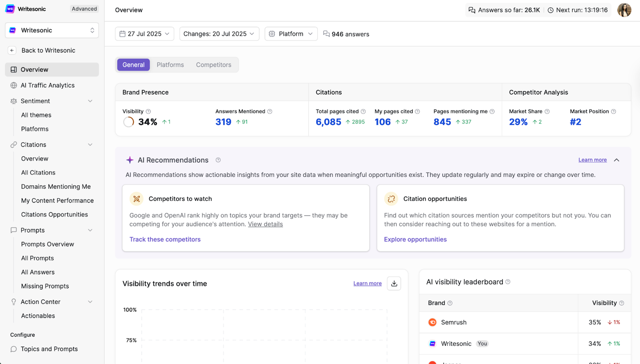Click the AI Recommendations help icon
The height and width of the screenshot is (364, 640).
218,160
